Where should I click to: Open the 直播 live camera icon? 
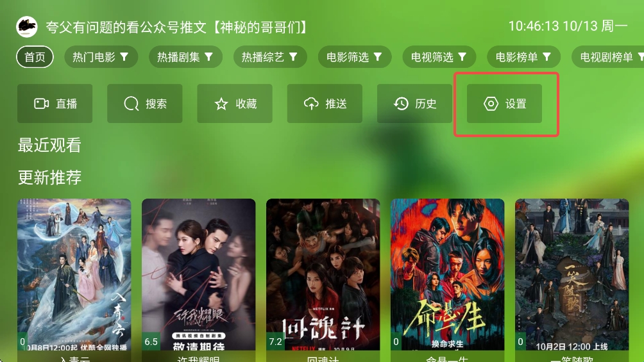click(41, 103)
